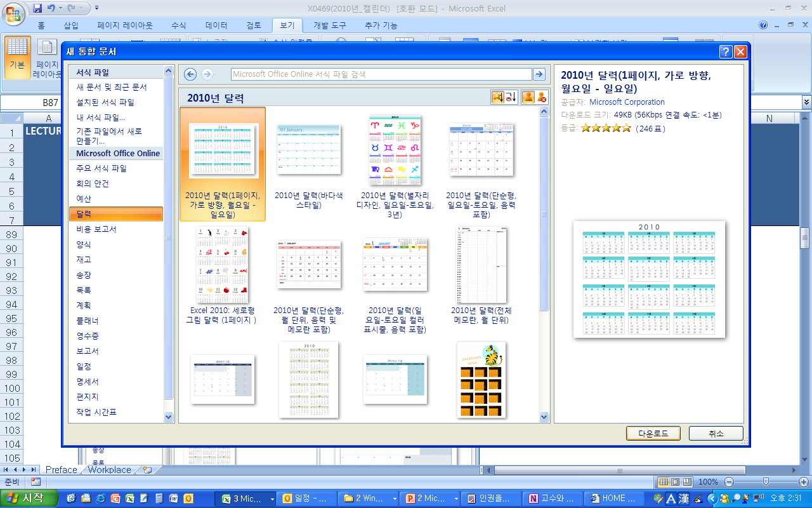This screenshot has height=508, width=812.
Task: Go back in the template browser
Action: 190,74
